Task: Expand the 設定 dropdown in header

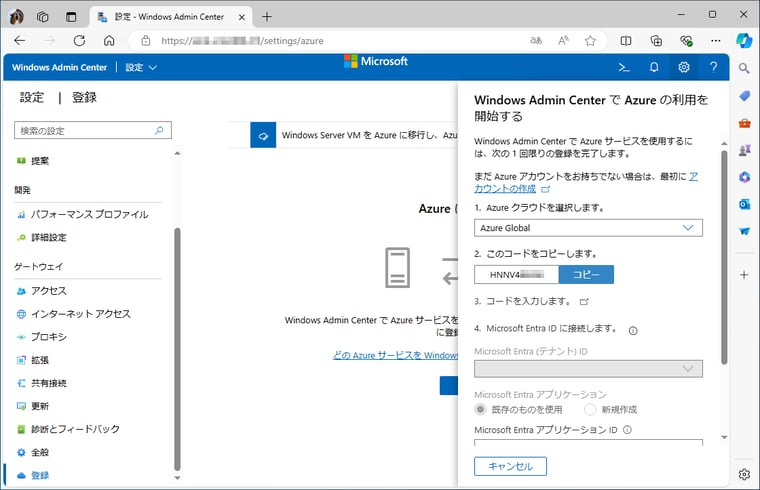Action: pos(141,67)
